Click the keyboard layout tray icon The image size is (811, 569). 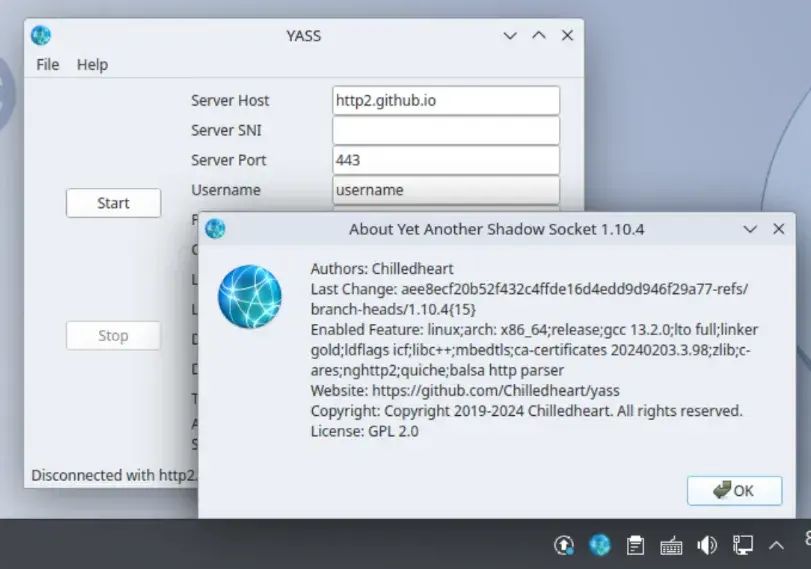click(671, 545)
